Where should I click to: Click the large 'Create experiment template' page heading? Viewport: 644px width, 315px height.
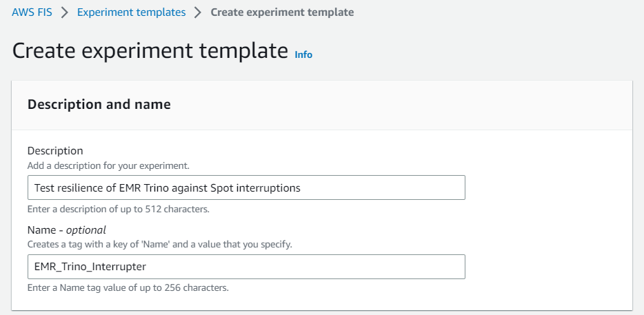(150, 51)
